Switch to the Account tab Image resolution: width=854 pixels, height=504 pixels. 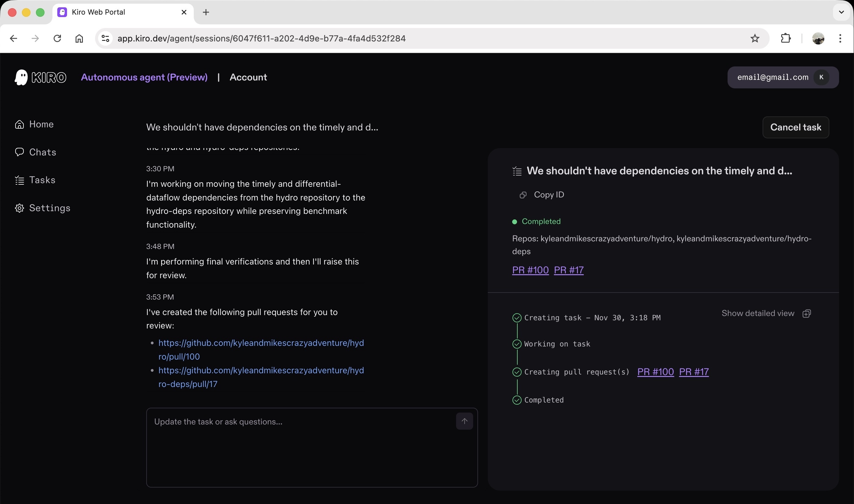pyautogui.click(x=248, y=77)
